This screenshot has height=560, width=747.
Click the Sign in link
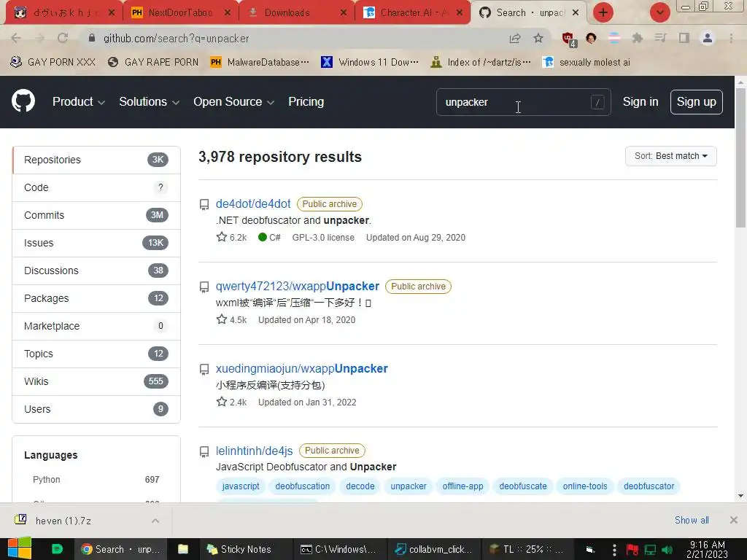640,101
